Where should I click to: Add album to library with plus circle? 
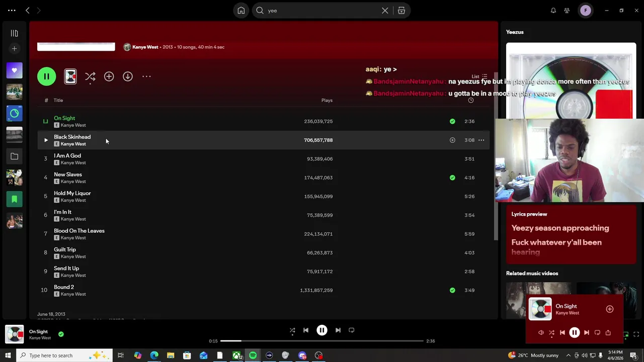click(x=109, y=76)
